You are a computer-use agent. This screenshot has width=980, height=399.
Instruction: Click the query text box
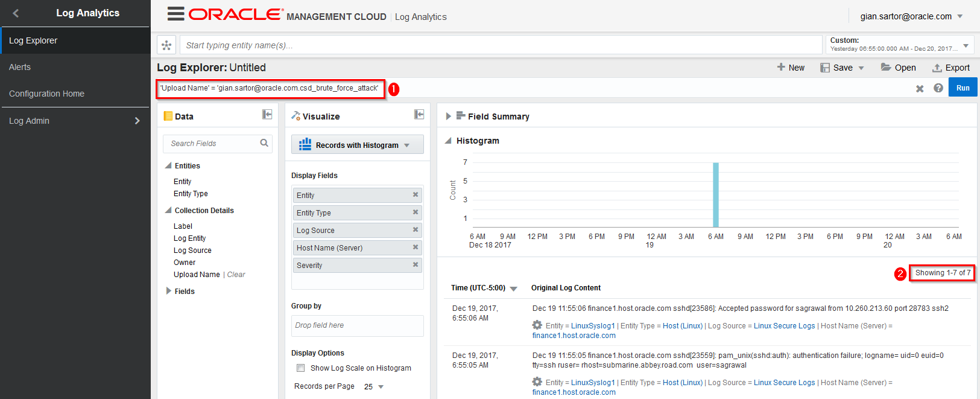(271, 88)
